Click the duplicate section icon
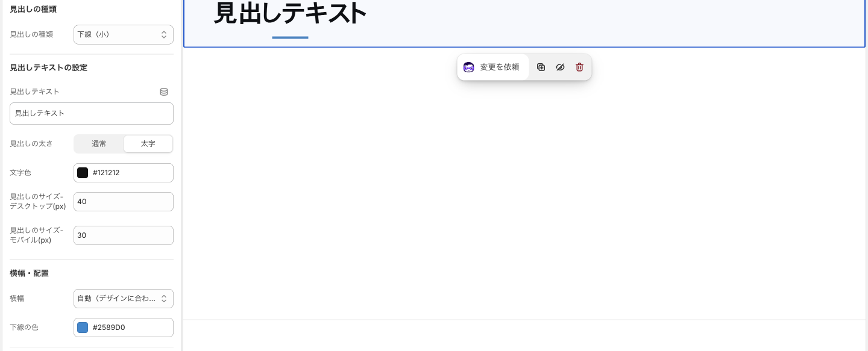The width and height of the screenshot is (868, 351). [541, 67]
